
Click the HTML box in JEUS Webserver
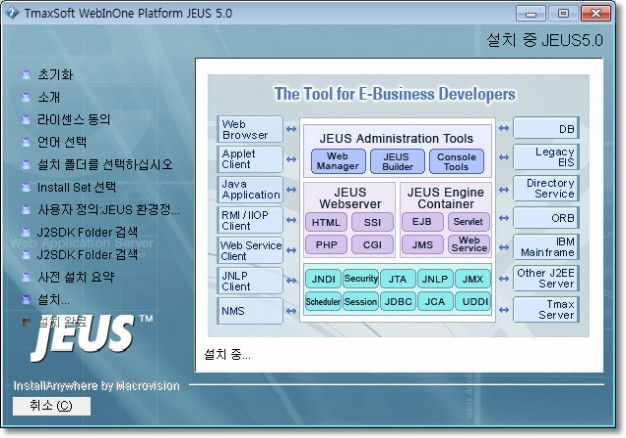326,222
